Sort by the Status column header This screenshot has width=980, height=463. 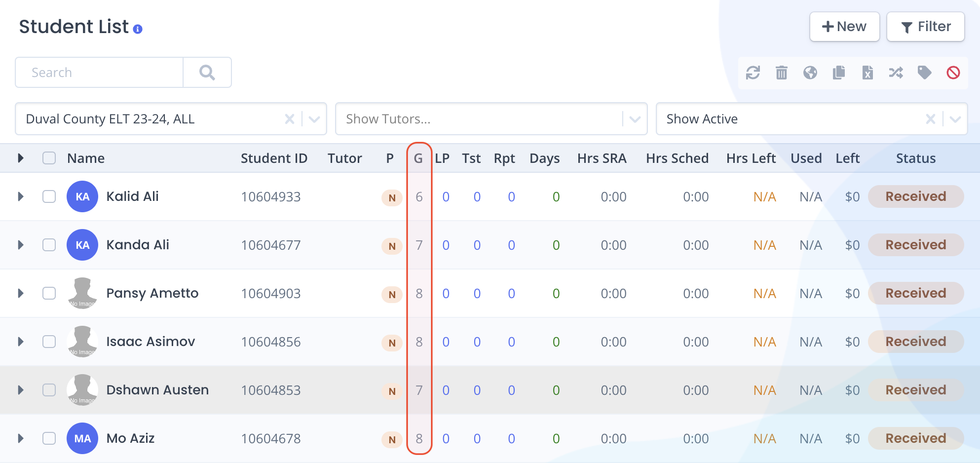[x=916, y=158]
